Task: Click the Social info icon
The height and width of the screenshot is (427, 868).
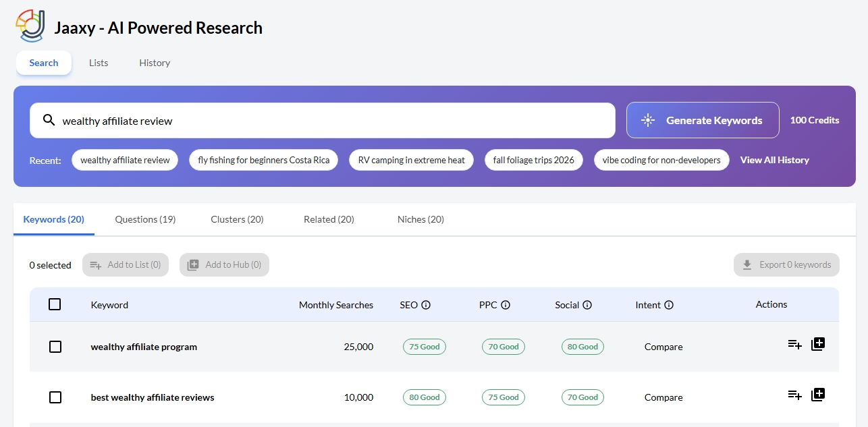Action: click(x=587, y=305)
